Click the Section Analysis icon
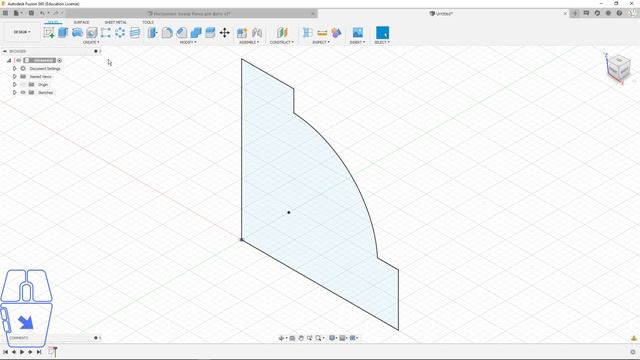Image resolution: width=640 pixels, height=360 pixels. (336, 33)
